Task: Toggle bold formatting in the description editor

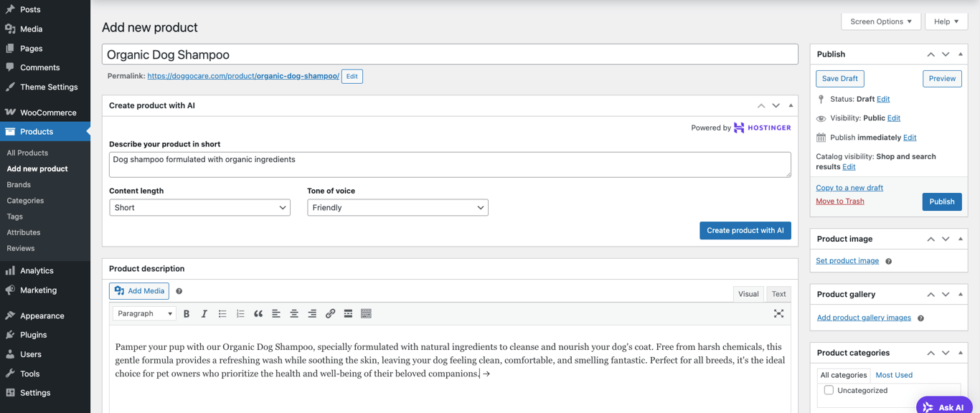Action: coord(187,313)
